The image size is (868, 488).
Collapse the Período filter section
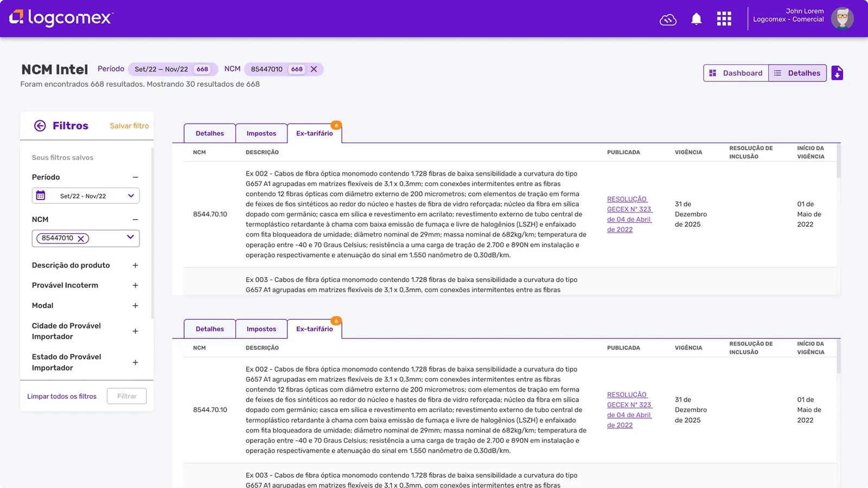point(135,177)
